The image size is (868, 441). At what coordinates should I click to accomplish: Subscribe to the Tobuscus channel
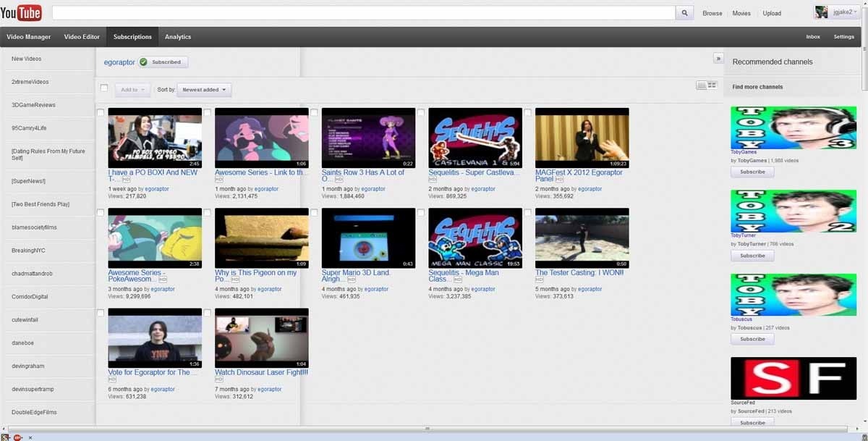pos(752,339)
